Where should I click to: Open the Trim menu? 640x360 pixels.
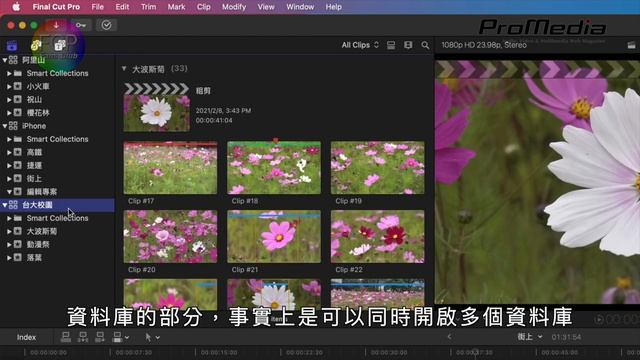[148, 7]
